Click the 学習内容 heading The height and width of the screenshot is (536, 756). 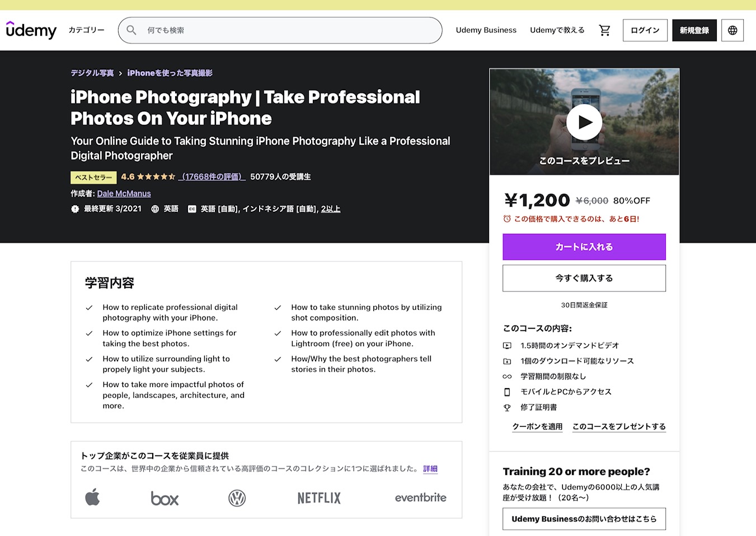coord(110,283)
